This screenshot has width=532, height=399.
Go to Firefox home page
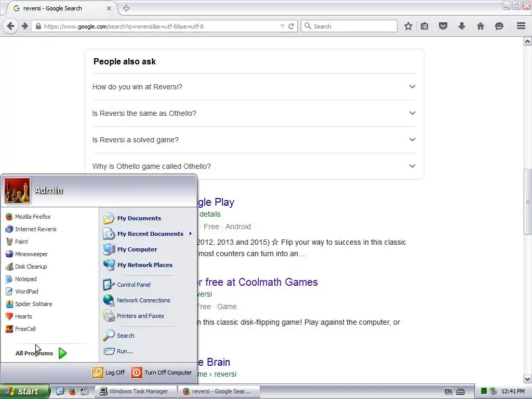[x=481, y=26]
